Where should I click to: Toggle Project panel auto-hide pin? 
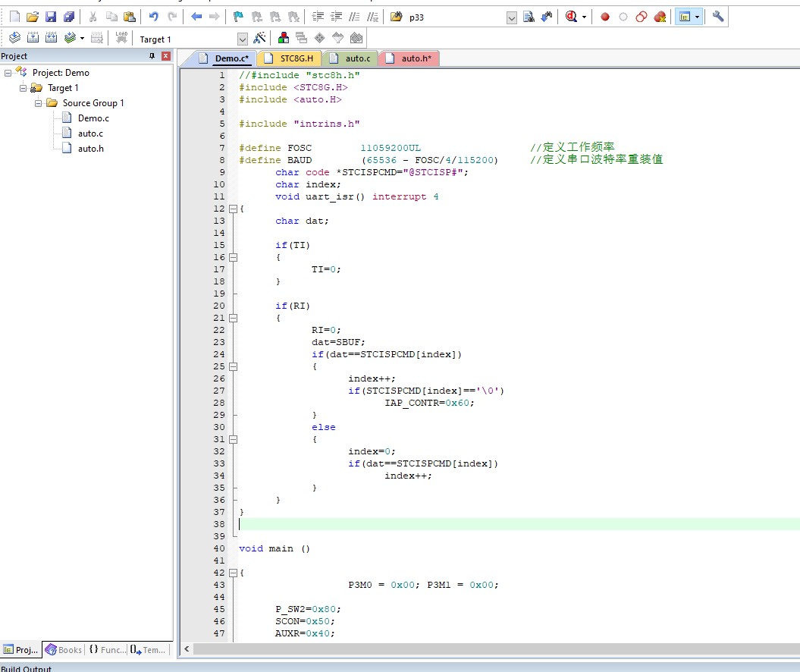(x=152, y=56)
